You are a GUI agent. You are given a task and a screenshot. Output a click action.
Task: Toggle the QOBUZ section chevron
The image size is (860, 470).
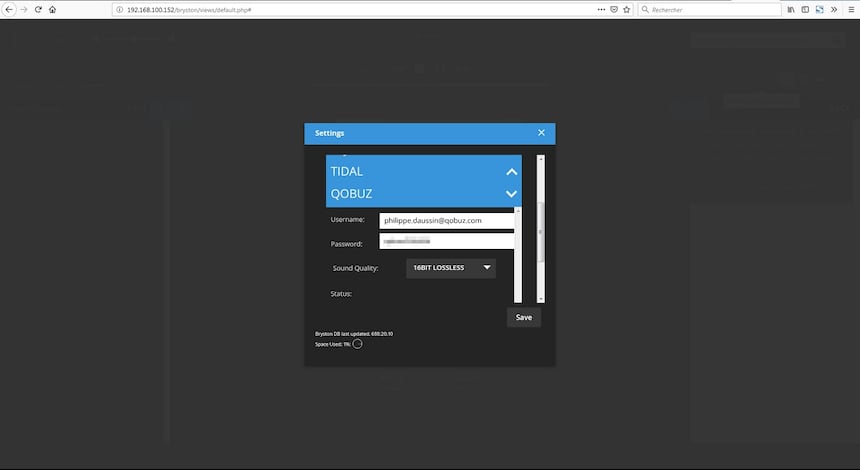click(x=511, y=194)
